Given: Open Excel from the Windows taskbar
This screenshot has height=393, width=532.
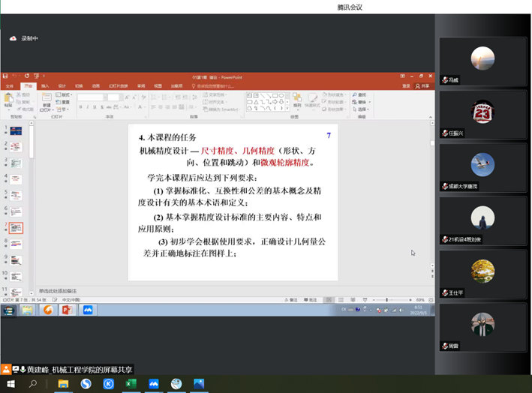Looking at the screenshot, I should (130, 383).
